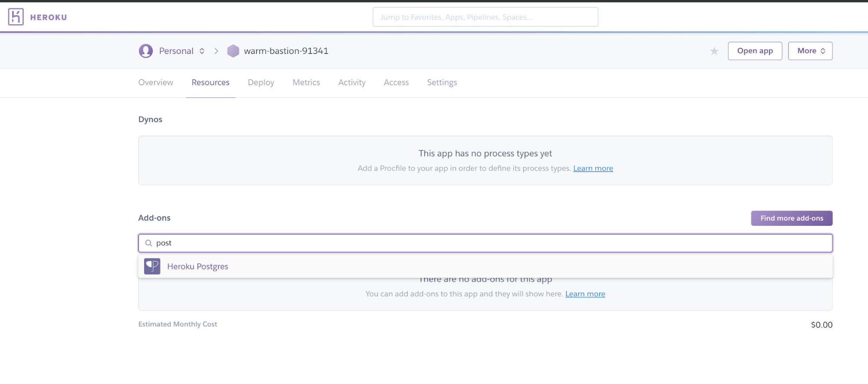Go to the Metrics tab
The image size is (868, 384).
306,83
